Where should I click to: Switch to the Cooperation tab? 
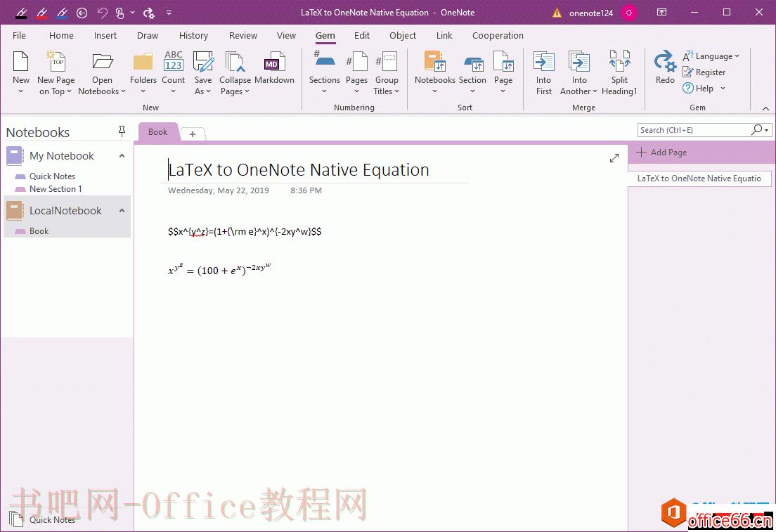click(x=498, y=36)
